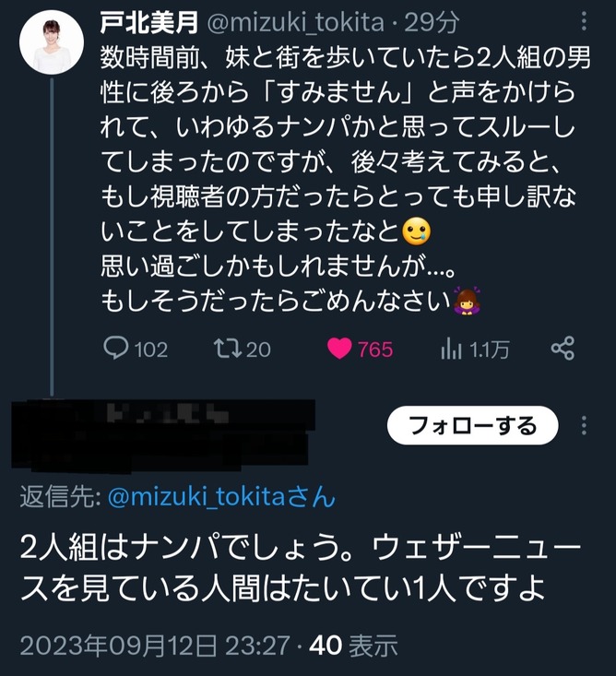Follow the 返信先 @mizuki_tokita mention link

tap(221, 498)
